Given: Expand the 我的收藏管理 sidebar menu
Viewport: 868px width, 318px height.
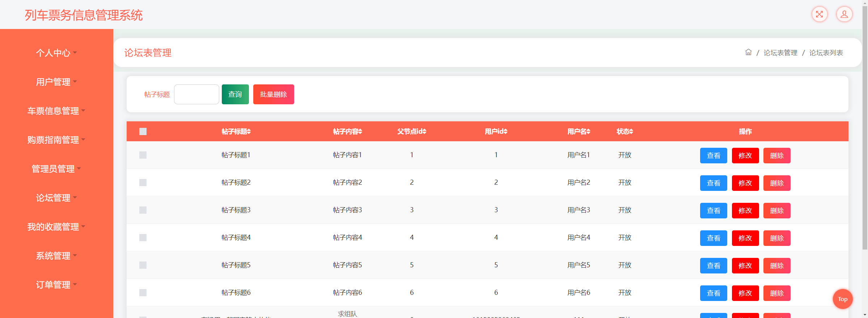Looking at the screenshot, I should (56, 227).
